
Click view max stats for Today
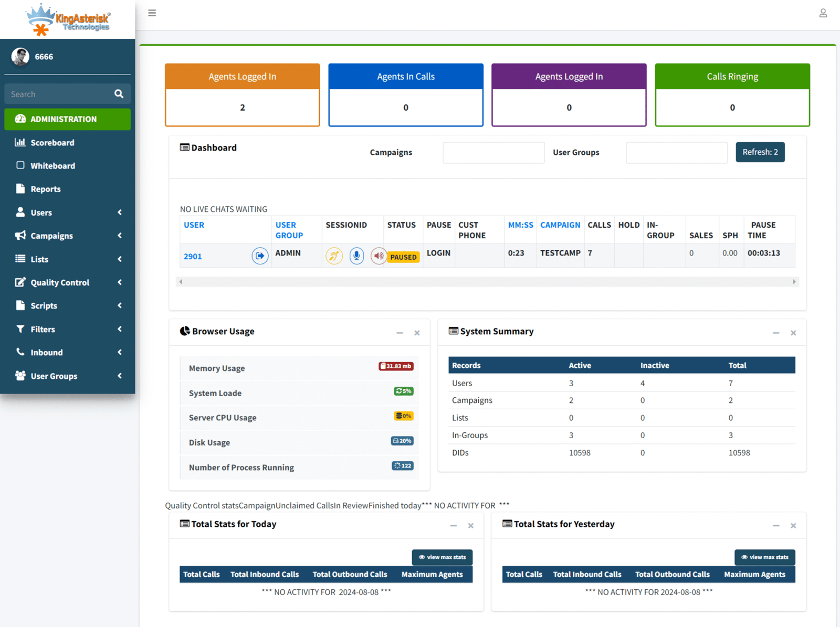pyautogui.click(x=442, y=557)
